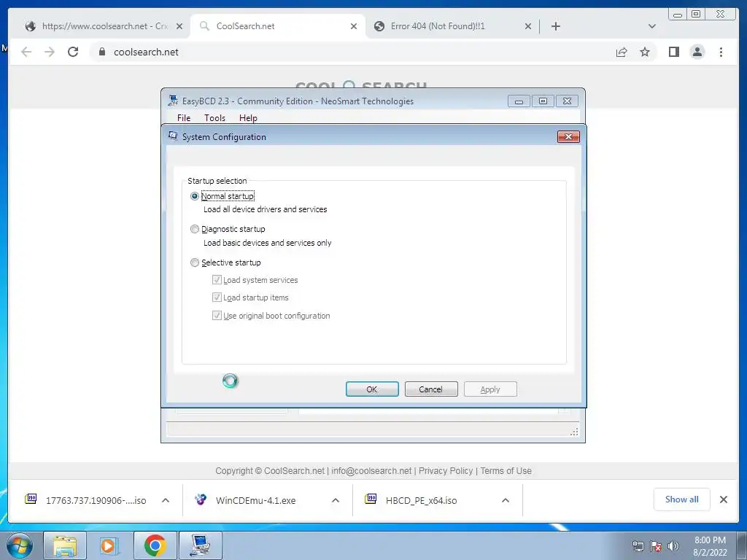Open the EasyBCD File menu

(x=184, y=118)
